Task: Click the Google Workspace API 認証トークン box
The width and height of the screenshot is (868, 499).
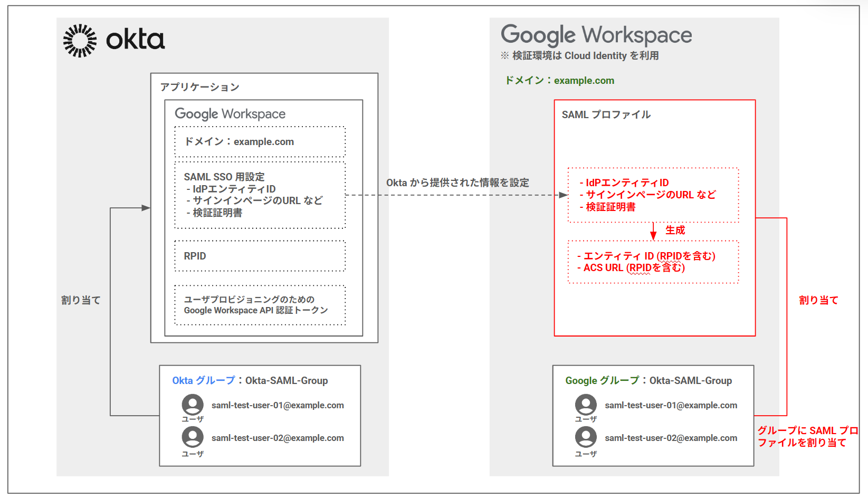Action: [260, 304]
